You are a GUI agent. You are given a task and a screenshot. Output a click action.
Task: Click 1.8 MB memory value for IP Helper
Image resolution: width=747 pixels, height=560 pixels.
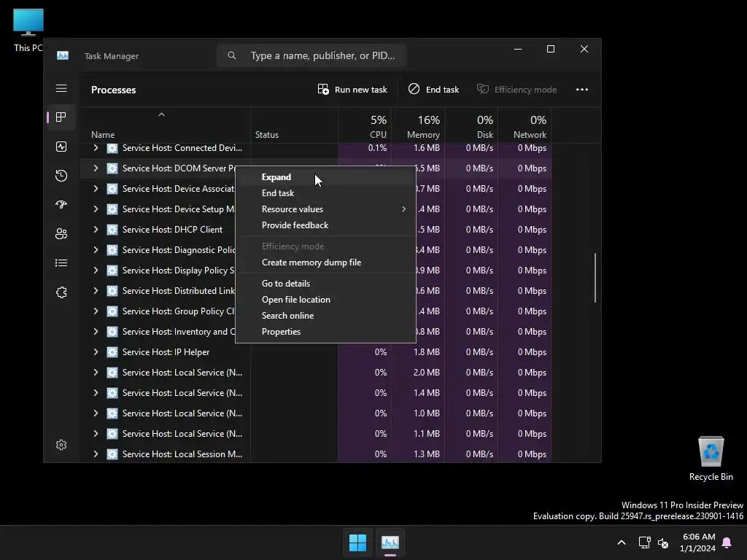coord(426,352)
